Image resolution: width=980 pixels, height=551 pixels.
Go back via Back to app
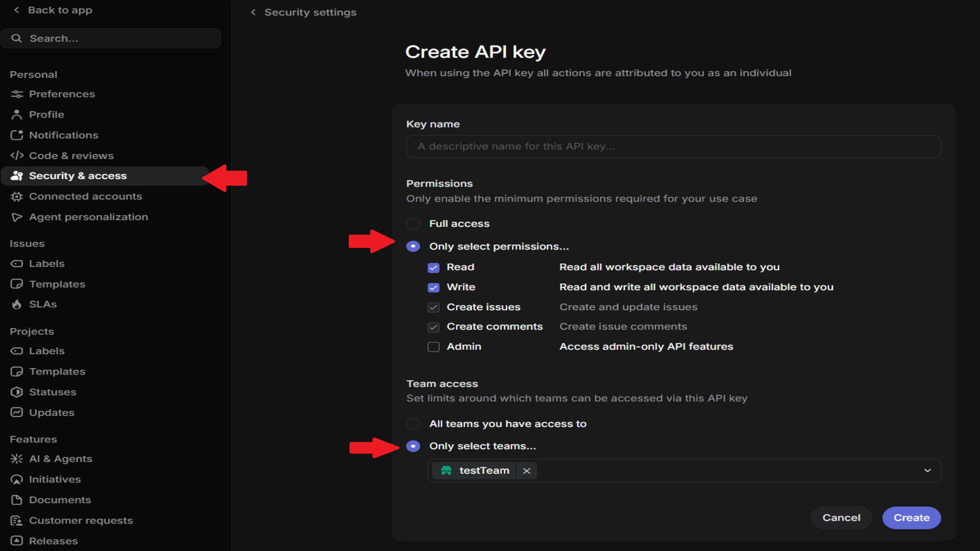[x=54, y=10]
